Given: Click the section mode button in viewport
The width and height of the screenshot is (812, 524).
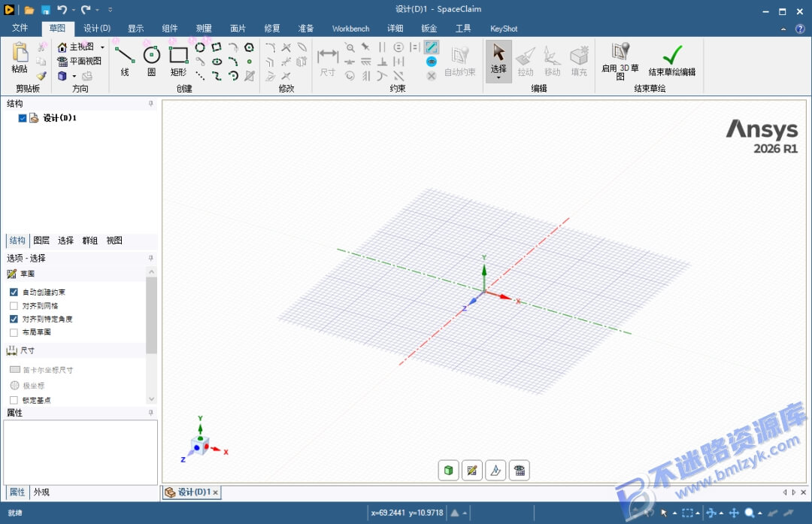Looking at the screenshot, I should (495, 470).
